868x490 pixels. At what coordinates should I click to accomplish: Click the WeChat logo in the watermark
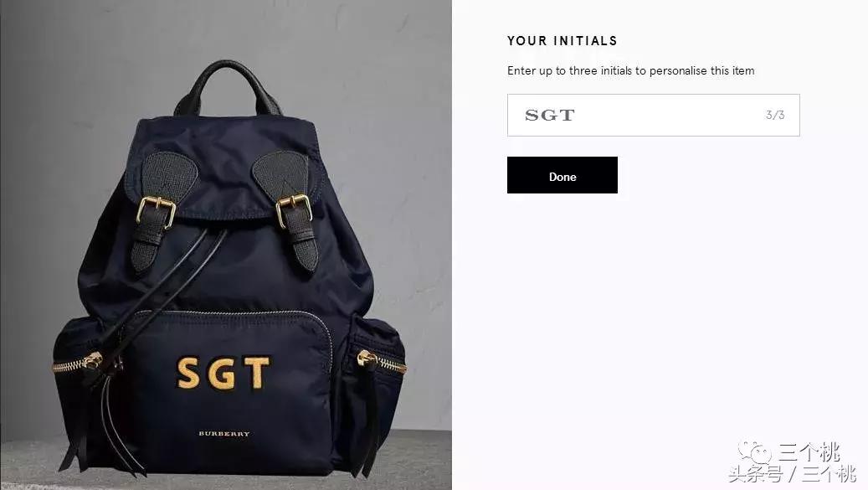click(x=755, y=452)
